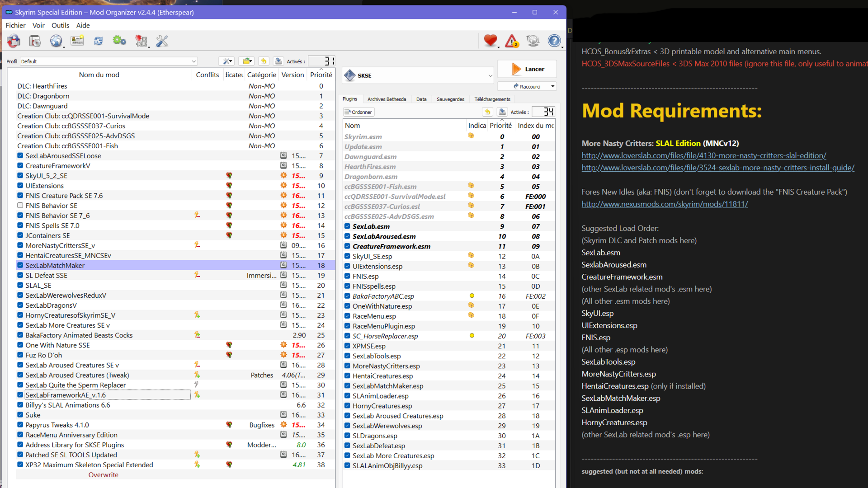The height and width of the screenshot is (488, 868).
Task: Click the mods Activés counter display
Action: click(x=322, y=61)
